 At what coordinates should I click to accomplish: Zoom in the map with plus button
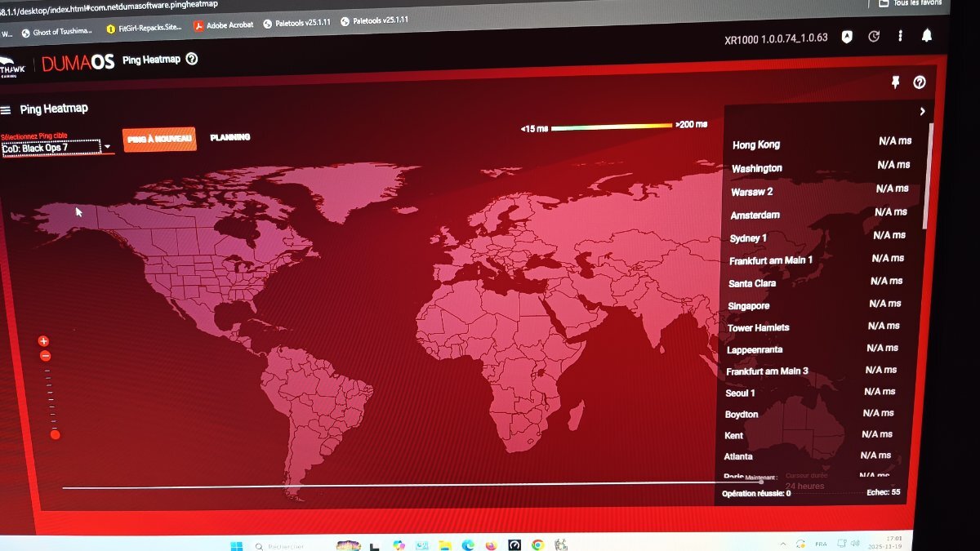[x=44, y=341]
